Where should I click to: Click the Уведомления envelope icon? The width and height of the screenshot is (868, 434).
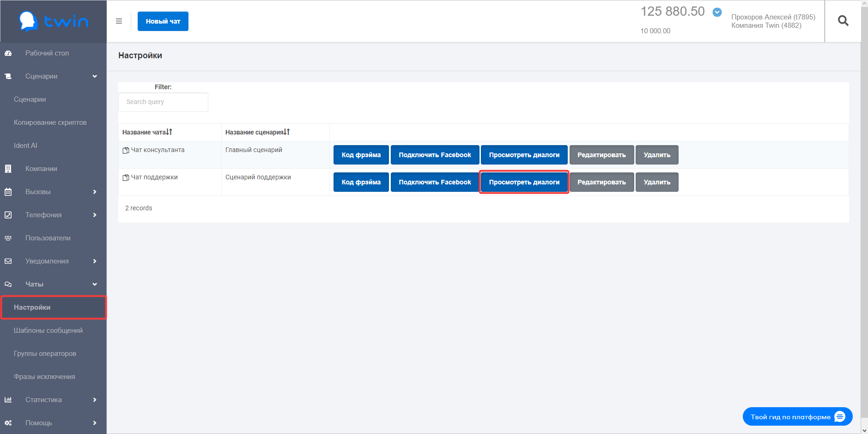click(8, 261)
